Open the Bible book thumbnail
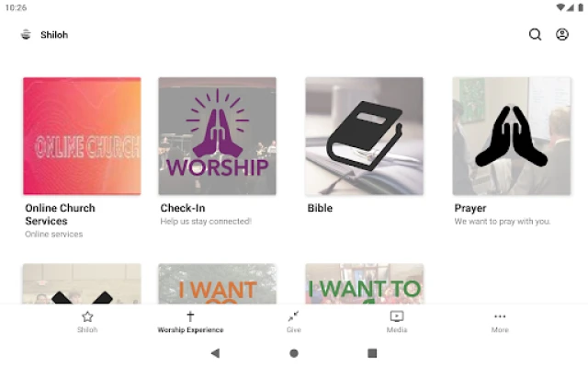Viewport: 588px width, 368px height. click(x=365, y=136)
